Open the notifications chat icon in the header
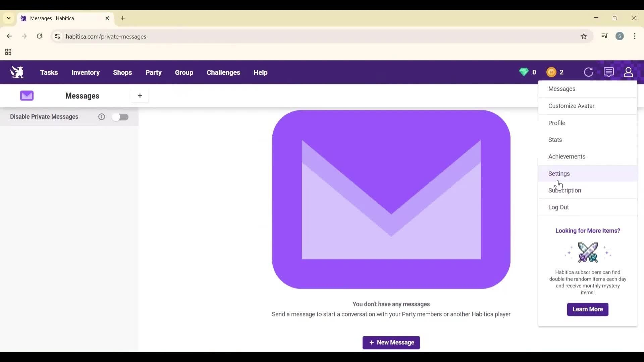Image resolution: width=644 pixels, height=362 pixels. click(609, 72)
